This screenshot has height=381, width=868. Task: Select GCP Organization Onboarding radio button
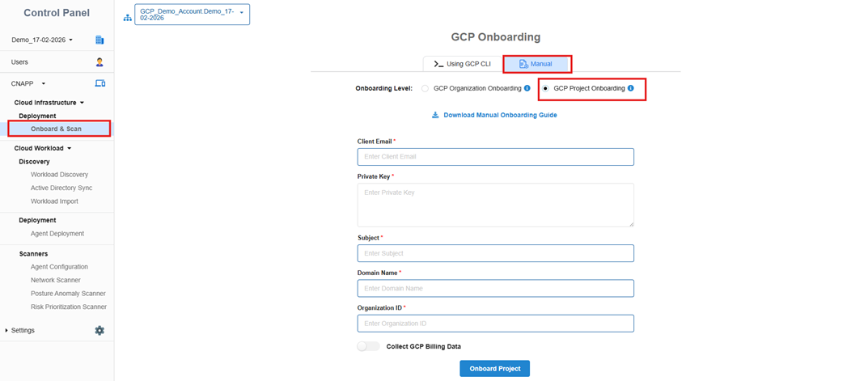[426, 88]
